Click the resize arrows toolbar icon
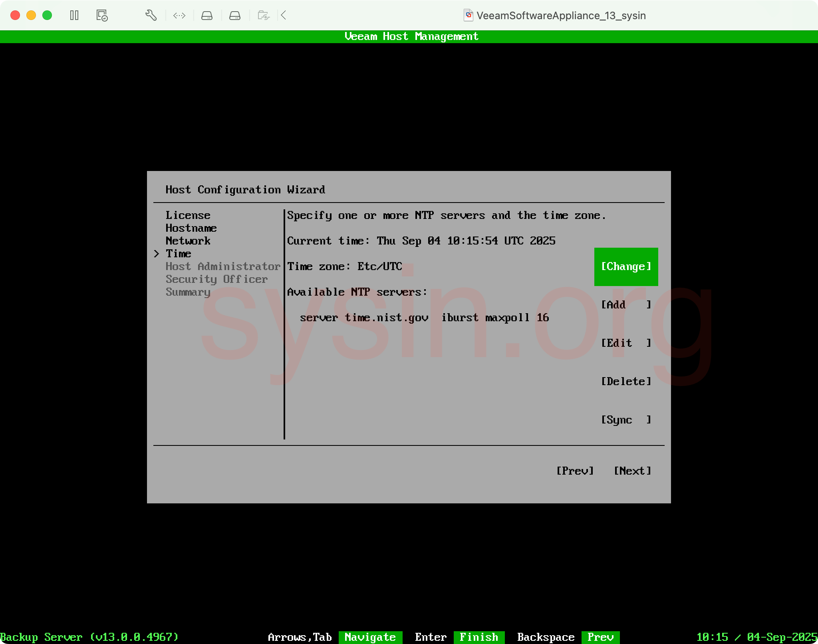The width and height of the screenshot is (818, 644). tap(179, 16)
